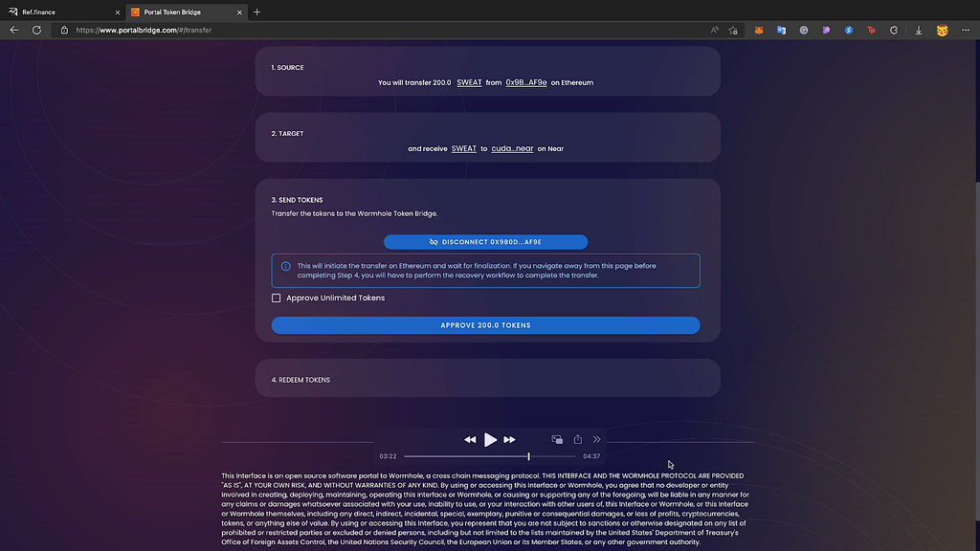Open the blue circular S extension

[x=849, y=30]
